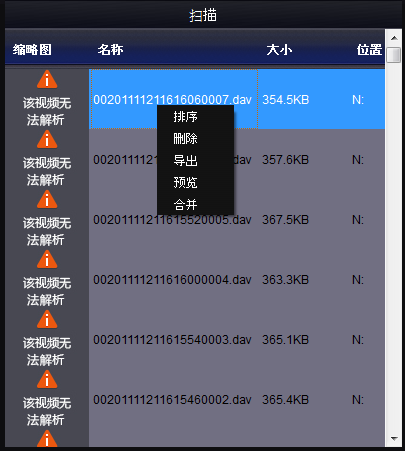Viewport: 405px width, 451px height.
Task: Click the vertical scrollbar thumb
Action: pyautogui.click(x=394, y=55)
